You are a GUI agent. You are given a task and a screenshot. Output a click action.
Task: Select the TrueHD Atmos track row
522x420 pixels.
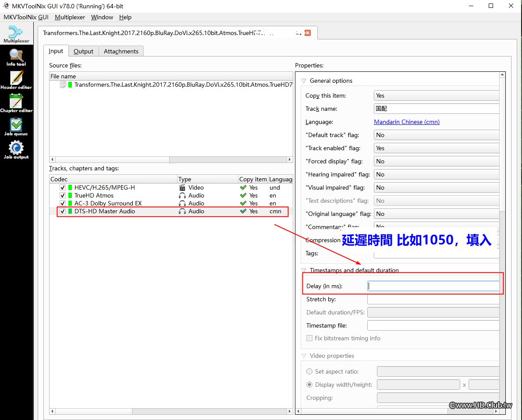[171, 195]
